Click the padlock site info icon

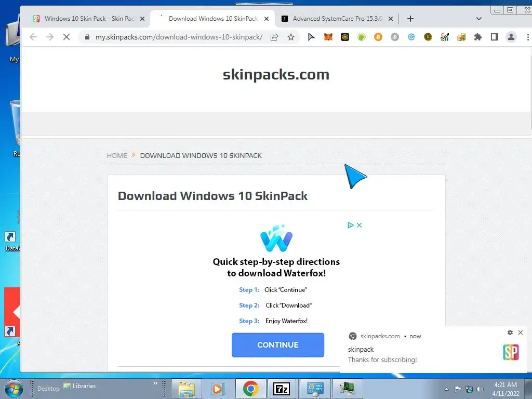tap(87, 37)
